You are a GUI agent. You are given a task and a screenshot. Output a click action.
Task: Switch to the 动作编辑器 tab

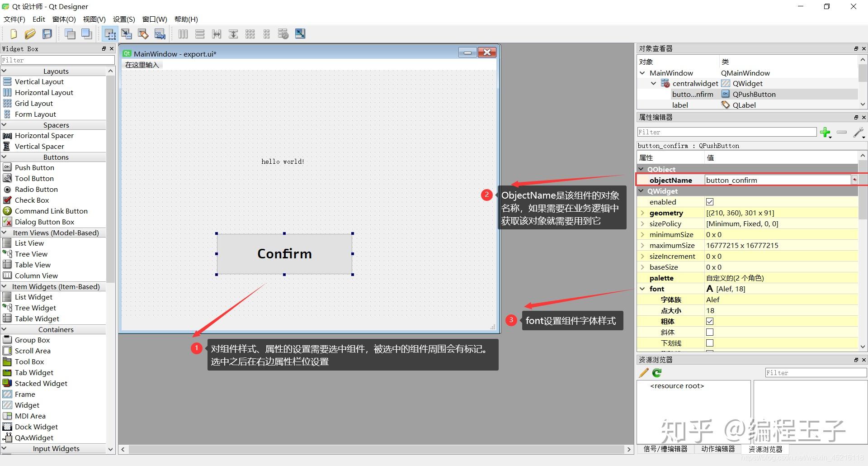(x=718, y=449)
